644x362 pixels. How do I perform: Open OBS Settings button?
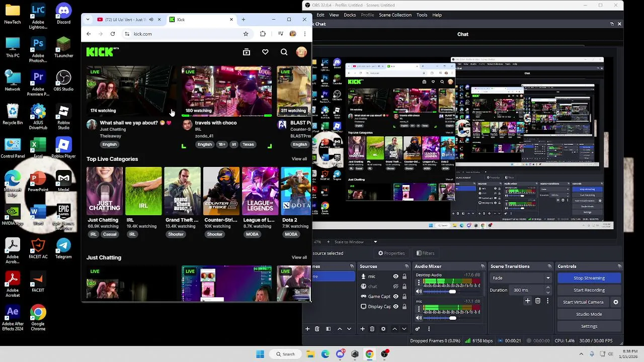pyautogui.click(x=589, y=326)
